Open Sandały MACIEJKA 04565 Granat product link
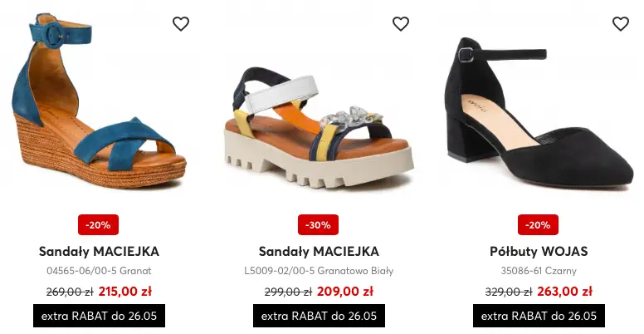The width and height of the screenshot is (644, 334). [x=99, y=251]
